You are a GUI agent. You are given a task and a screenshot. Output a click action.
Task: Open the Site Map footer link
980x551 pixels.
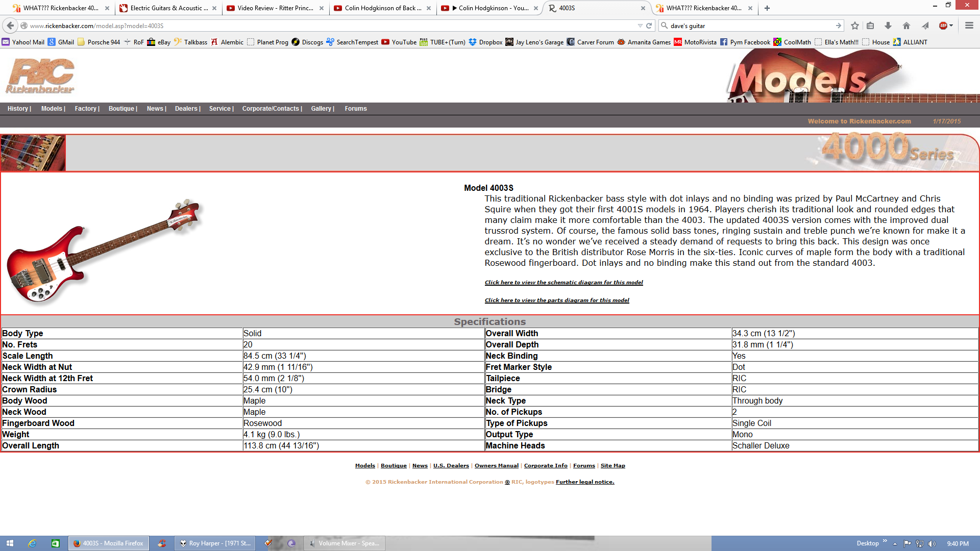pyautogui.click(x=612, y=465)
